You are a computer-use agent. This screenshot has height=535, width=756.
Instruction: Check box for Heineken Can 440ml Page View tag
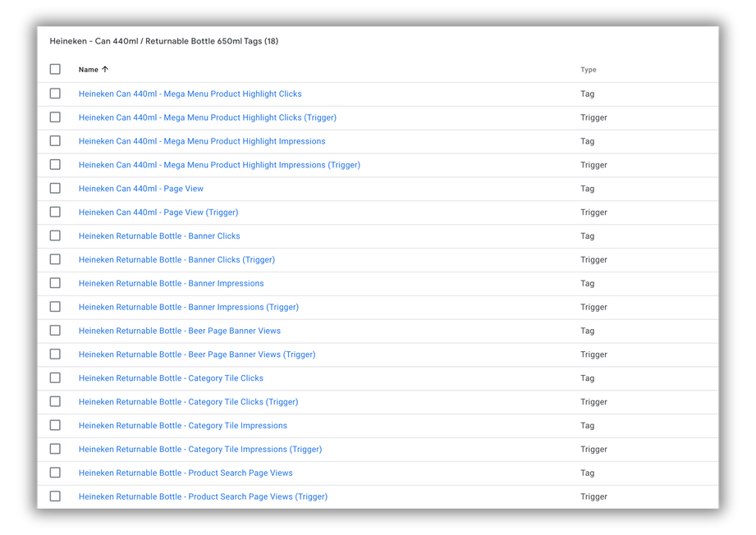55,188
